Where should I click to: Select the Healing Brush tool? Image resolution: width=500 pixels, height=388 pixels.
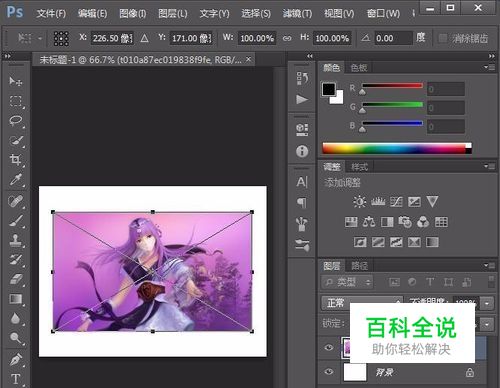point(15,201)
